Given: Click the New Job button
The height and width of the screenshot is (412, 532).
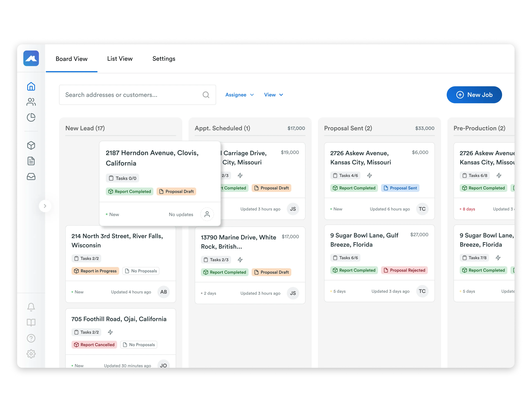Looking at the screenshot, I should [x=474, y=95].
